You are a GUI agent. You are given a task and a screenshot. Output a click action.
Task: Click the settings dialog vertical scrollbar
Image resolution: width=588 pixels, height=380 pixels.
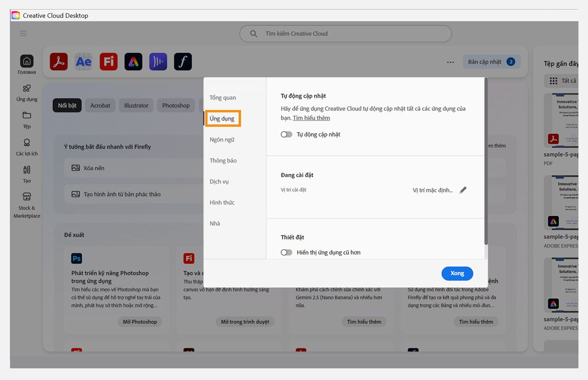click(486, 162)
